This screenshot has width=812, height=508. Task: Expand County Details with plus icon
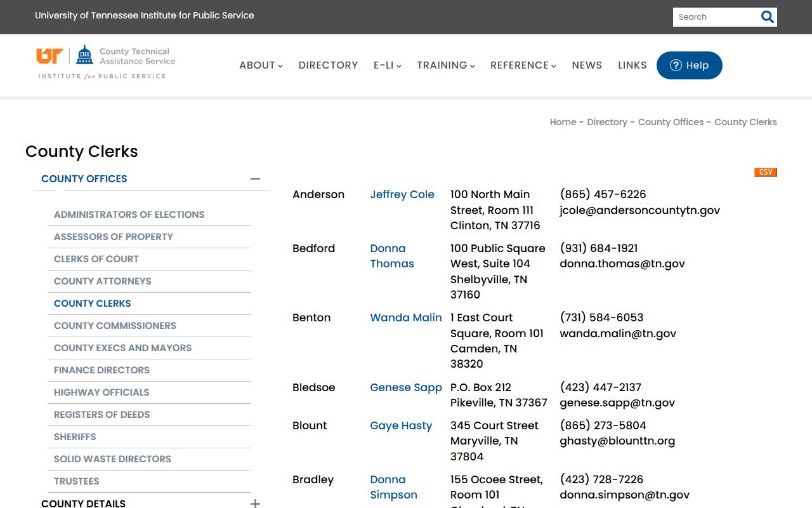click(255, 504)
